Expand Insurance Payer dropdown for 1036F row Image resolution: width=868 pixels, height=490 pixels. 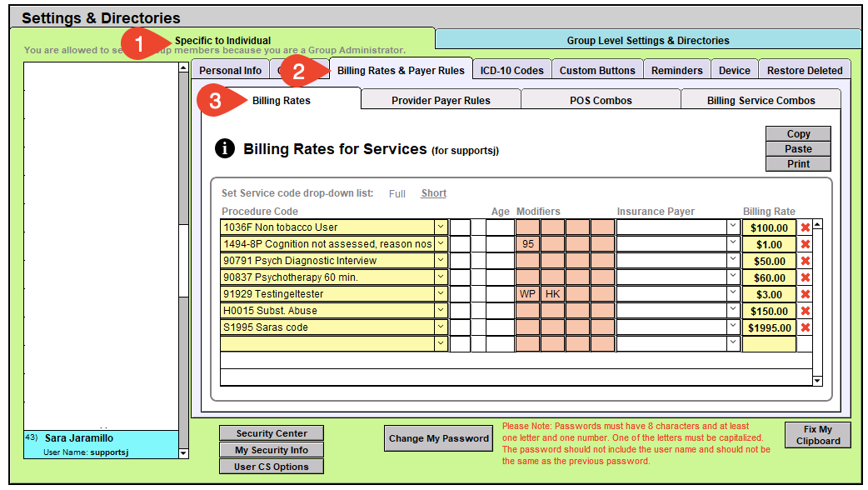[x=732, y=227]
